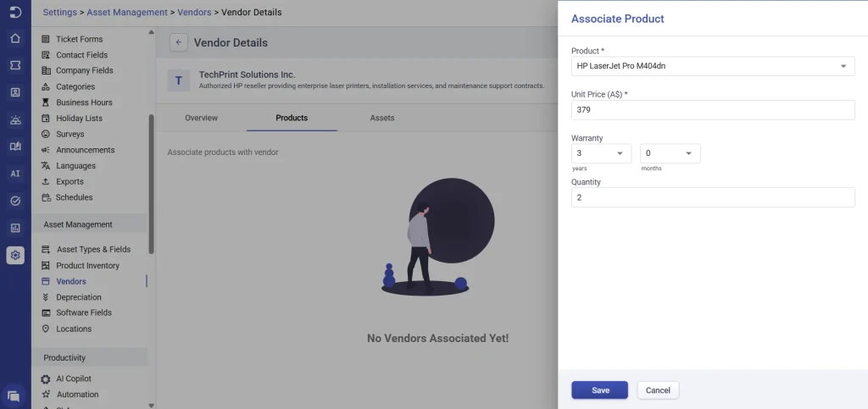Image resolution: width=868 pixels, height=409 pixels.
Task: Go to the Vendors breadcrumb link
Action: (194, 12)
